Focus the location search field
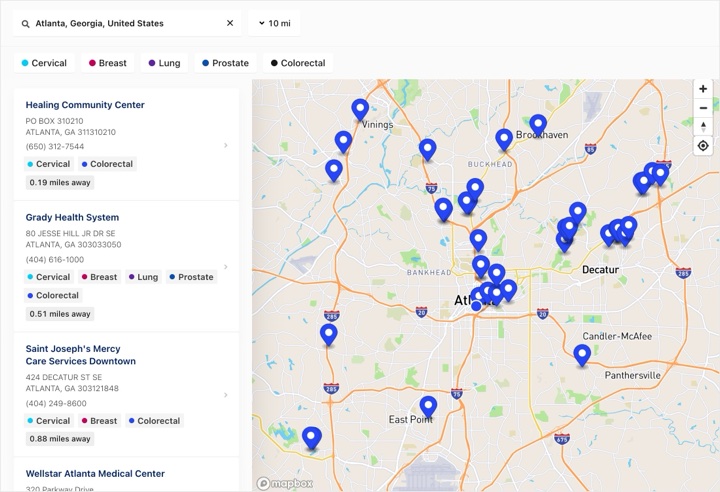This screenshot has height=492, width=720. click(x=127, y=23)
